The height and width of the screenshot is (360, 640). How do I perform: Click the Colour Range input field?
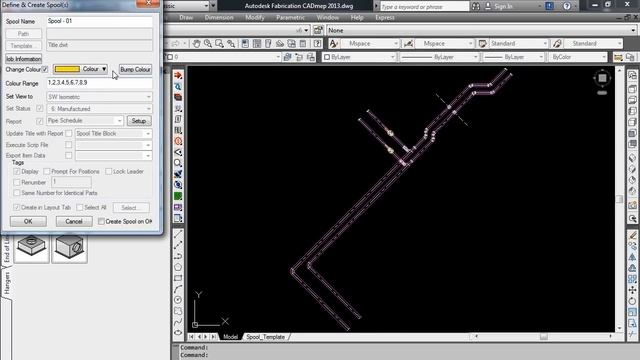point(100,83)
